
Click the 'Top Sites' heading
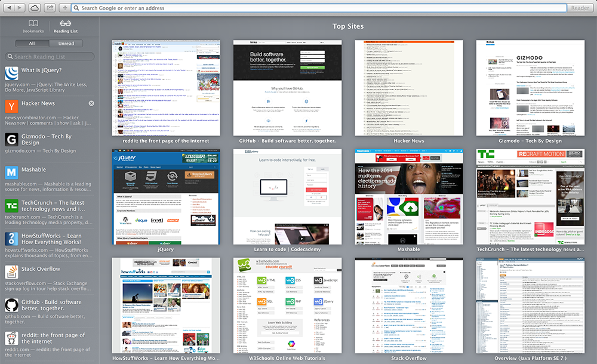(x=348, y=26)
